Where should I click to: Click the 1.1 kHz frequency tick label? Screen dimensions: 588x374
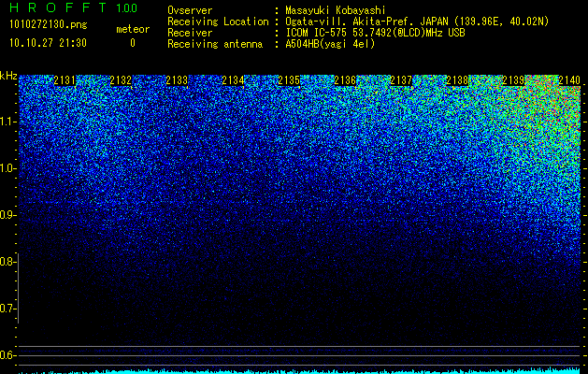coord(7,122)
